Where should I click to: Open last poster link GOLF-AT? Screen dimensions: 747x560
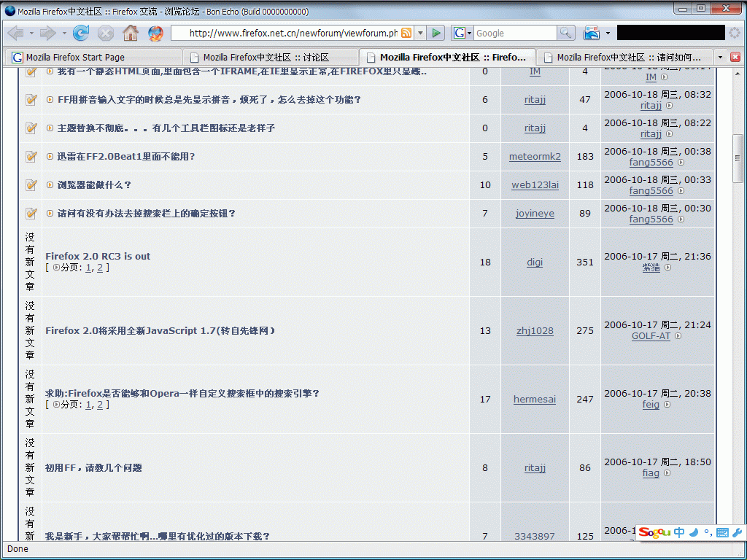coord(651,335)
